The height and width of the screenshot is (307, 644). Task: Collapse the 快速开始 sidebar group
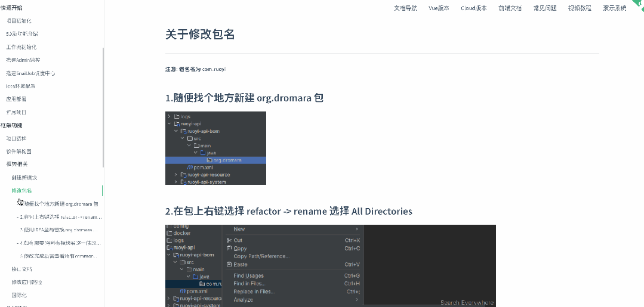coord(11,8)
